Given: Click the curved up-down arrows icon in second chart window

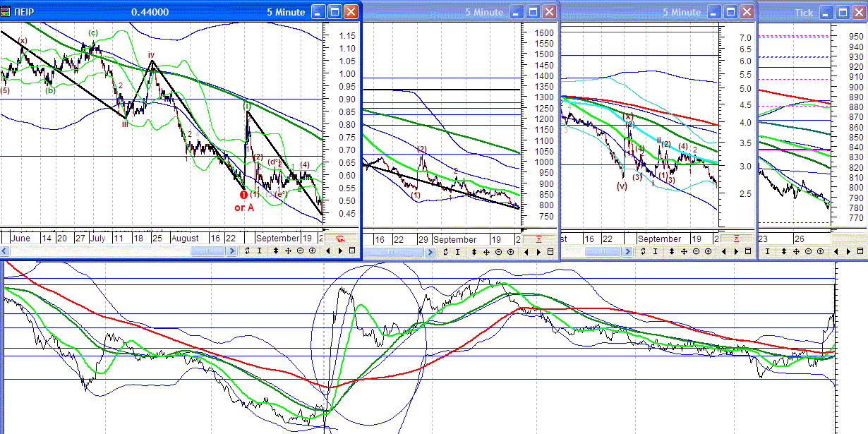Looking at the screenshot, I should (446, 251).
